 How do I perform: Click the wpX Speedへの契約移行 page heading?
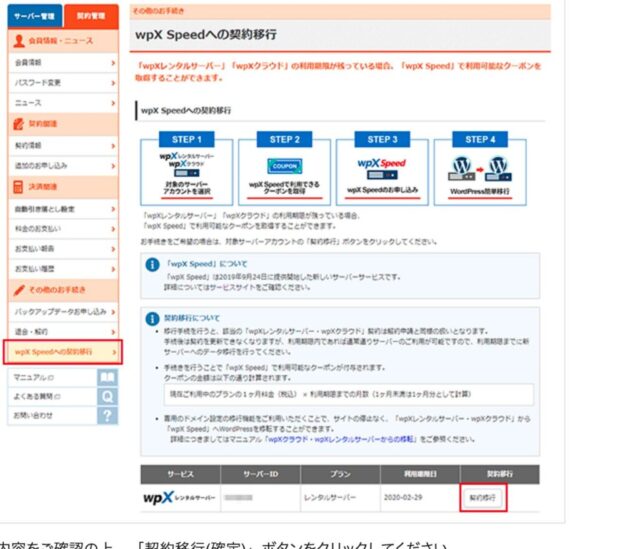pyautogui.click(x=206, y=35)
